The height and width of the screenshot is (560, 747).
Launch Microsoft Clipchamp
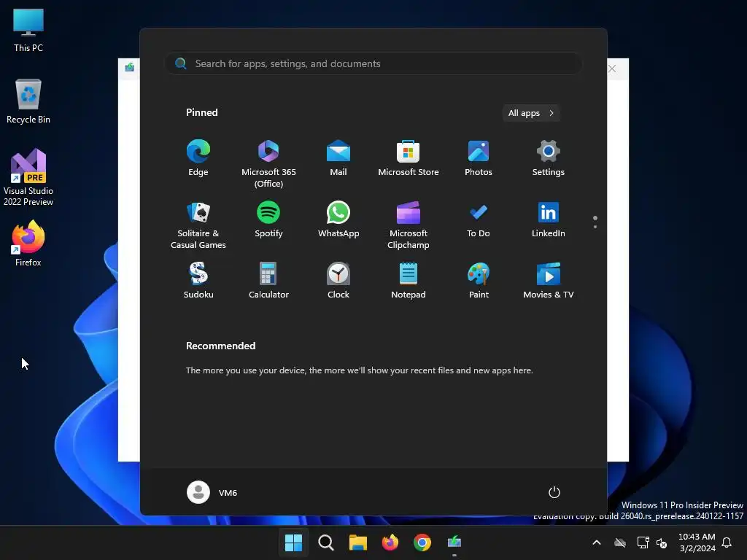409,225
